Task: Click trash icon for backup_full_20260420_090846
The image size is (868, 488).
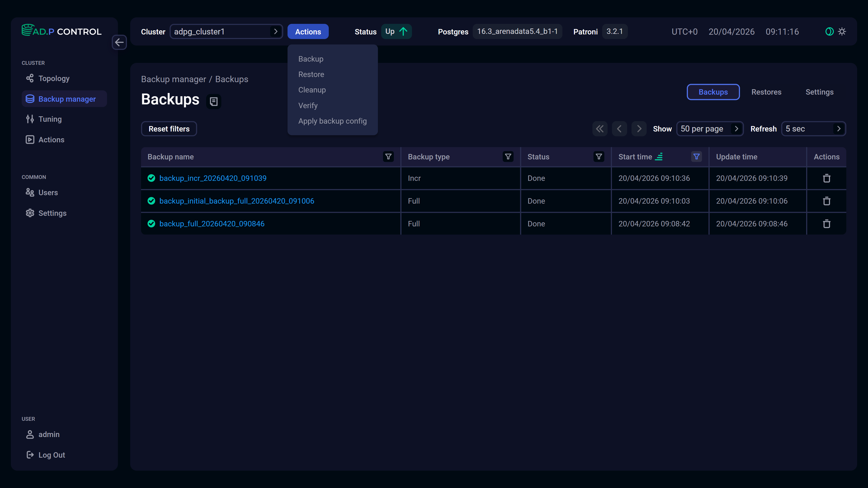Action: [826, 224]
